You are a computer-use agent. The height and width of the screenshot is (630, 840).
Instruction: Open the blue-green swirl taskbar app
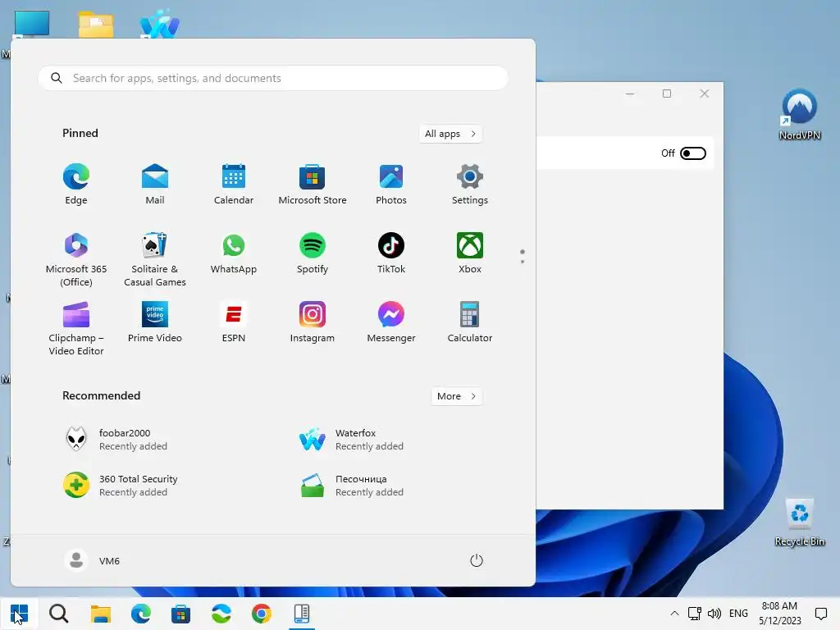coord(221,614)
